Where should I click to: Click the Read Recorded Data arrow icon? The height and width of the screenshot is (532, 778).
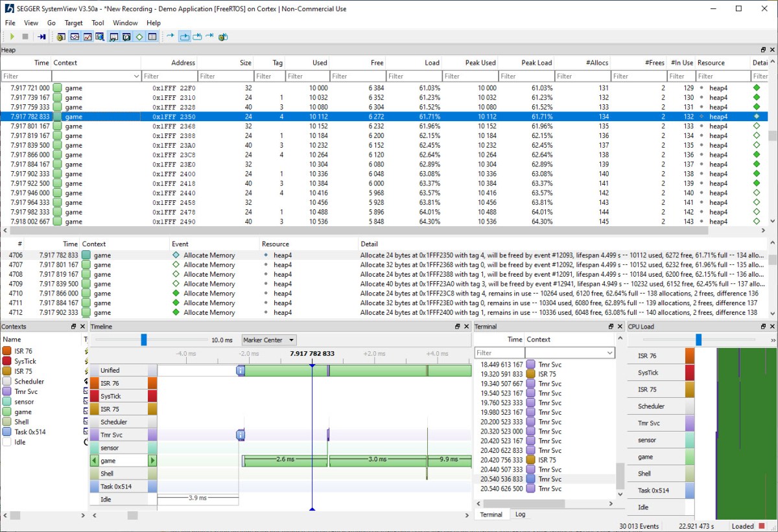pos(41,37)
